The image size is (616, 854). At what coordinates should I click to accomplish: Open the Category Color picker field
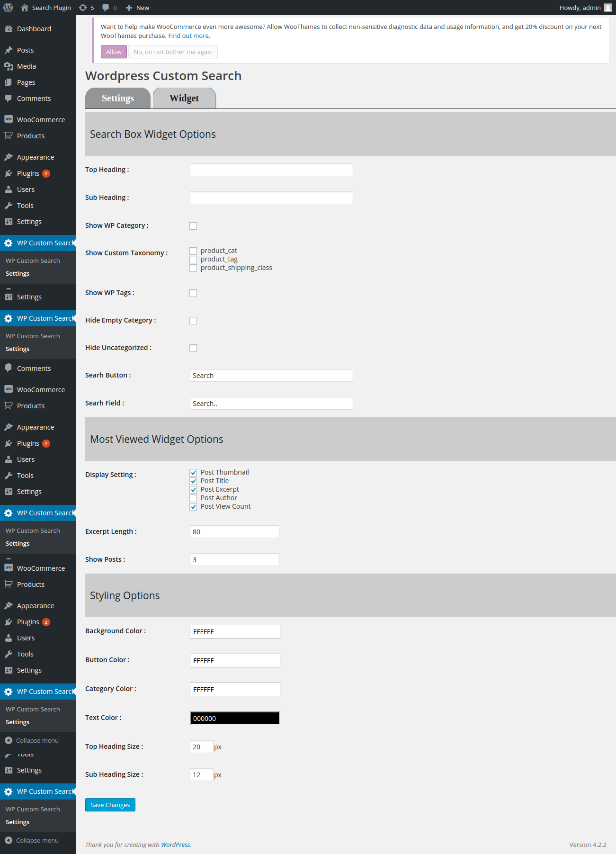click(235, 689)
